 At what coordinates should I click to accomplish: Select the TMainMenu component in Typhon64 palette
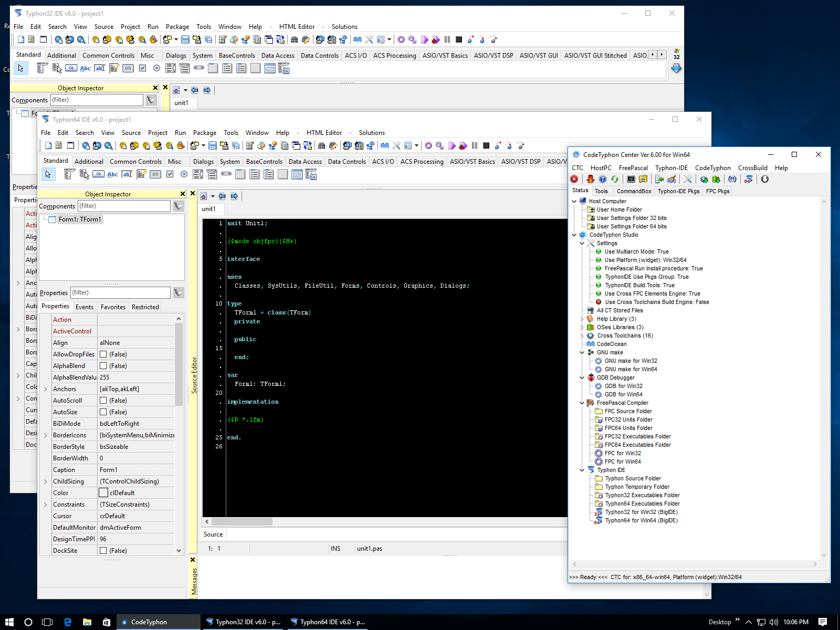coord(70,174)
